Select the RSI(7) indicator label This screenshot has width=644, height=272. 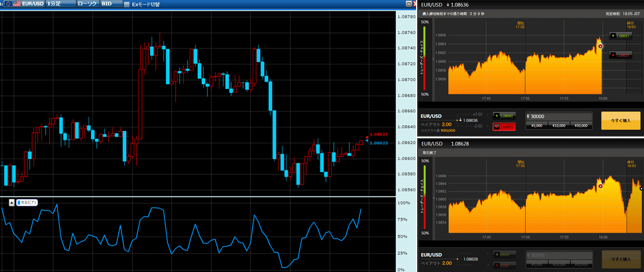27,203
